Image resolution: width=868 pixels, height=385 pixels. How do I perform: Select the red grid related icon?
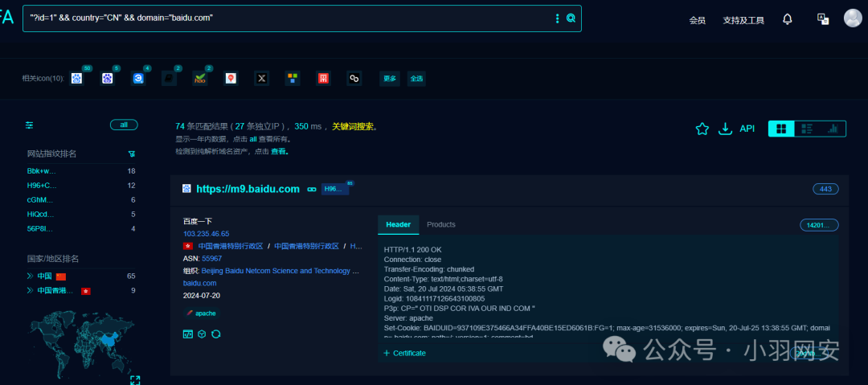(x=323, y=78)
